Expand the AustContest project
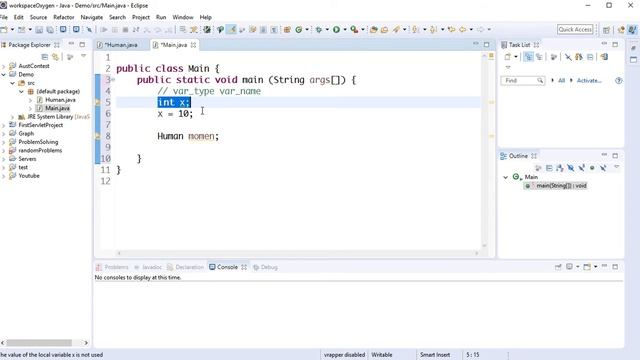 [x=4, y=66]
